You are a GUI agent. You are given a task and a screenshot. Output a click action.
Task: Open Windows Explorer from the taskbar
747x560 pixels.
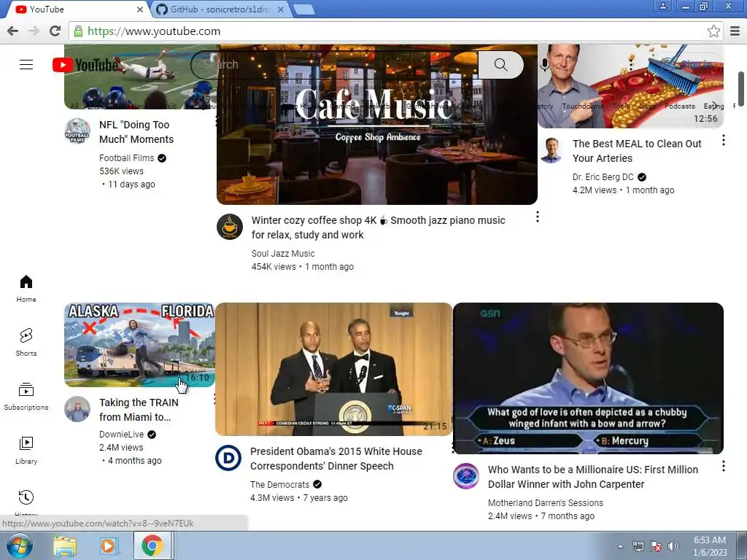(65, 546)
